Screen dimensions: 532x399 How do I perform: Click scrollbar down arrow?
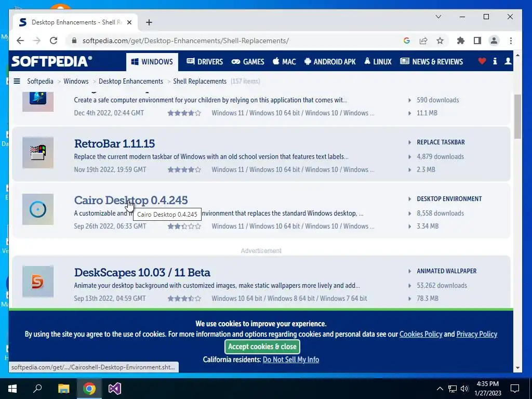point(517,368)
